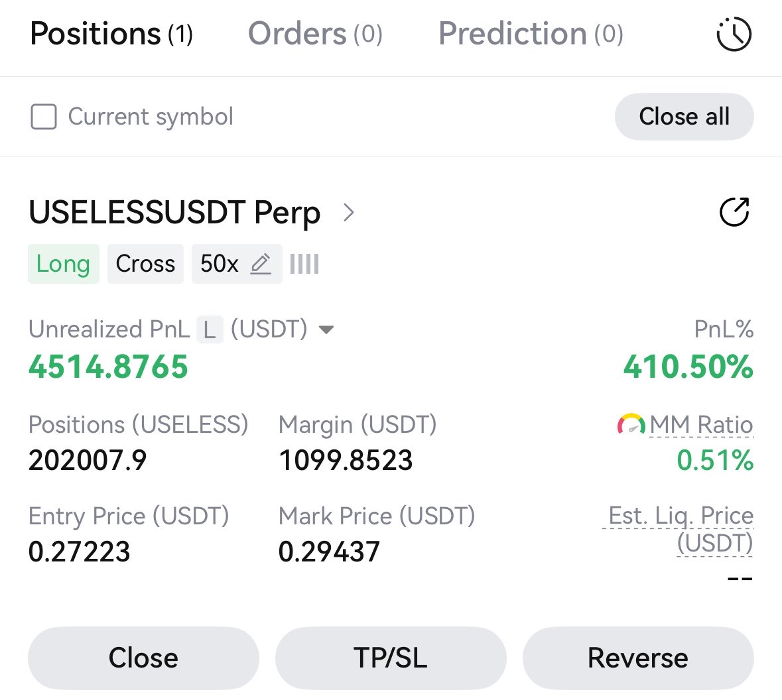The width and height of the screenshot is (782, 700).
Task: Share the USELESSUSDT position
Action: 735,212
